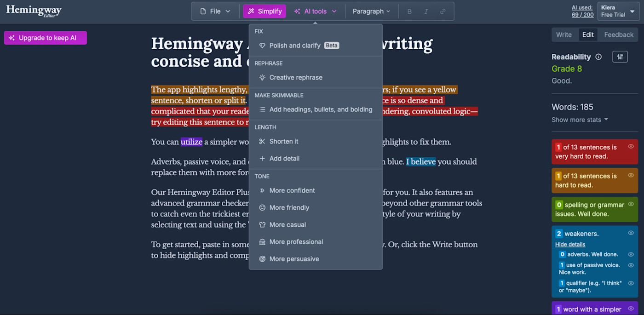Click the More casual shirt icon

[262, 224]
